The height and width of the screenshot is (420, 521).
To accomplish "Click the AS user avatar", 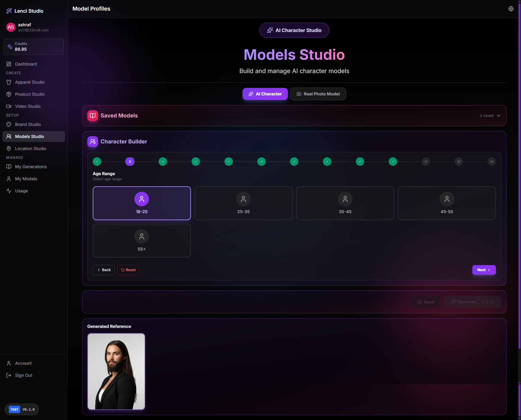I will (x=11, y=27).
